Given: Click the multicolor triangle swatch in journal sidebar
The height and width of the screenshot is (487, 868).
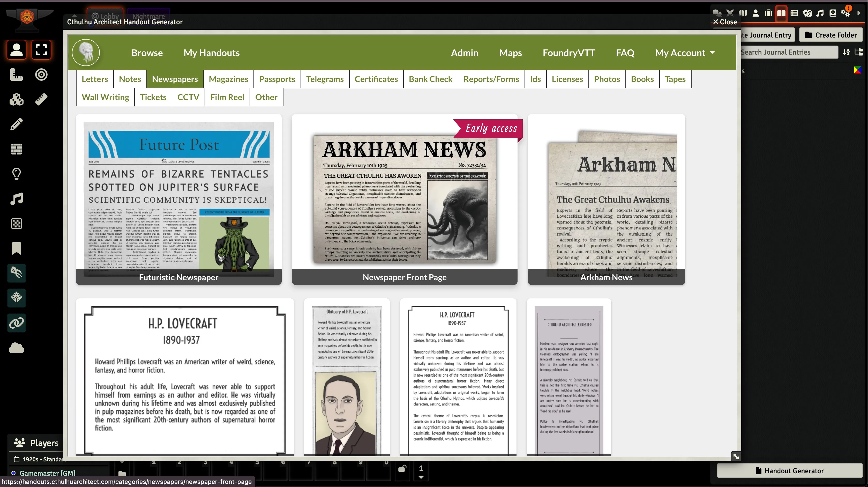Looking at the screenshot, I should click(857, 70).
